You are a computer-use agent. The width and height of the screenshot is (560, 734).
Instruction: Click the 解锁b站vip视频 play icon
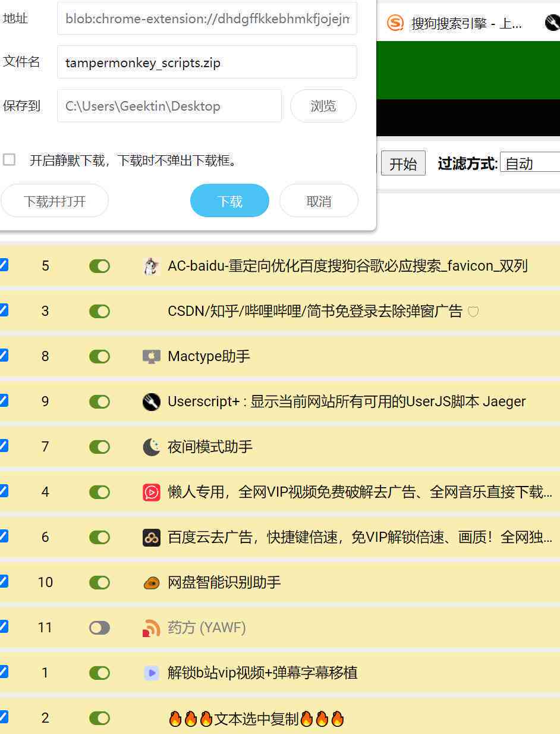[x=152, y=673]
